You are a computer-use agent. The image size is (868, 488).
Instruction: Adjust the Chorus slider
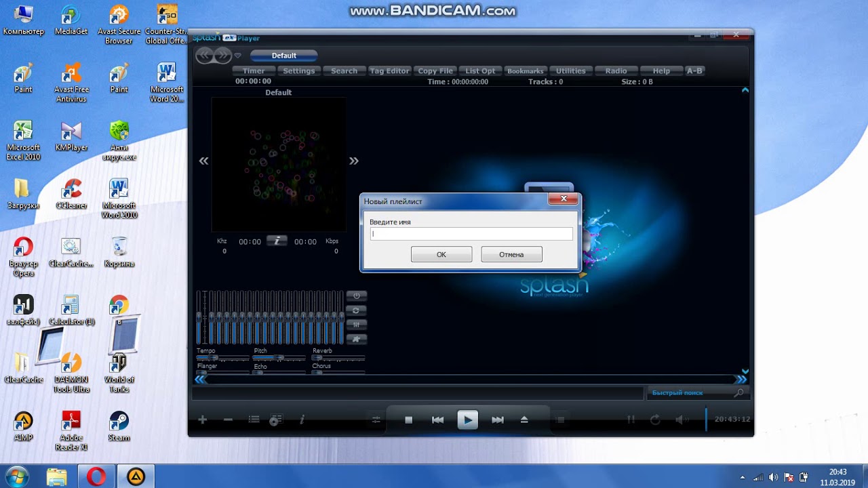click(338, 371)
